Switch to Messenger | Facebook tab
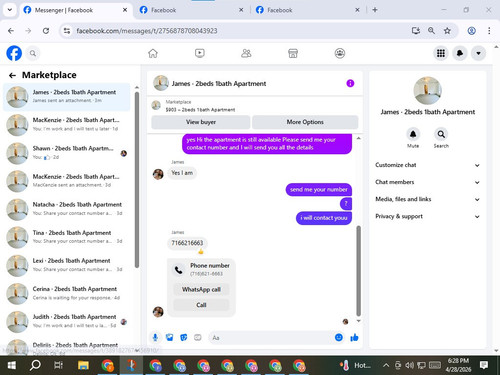Viewport: 500px width, 375px height. point(75,10)
